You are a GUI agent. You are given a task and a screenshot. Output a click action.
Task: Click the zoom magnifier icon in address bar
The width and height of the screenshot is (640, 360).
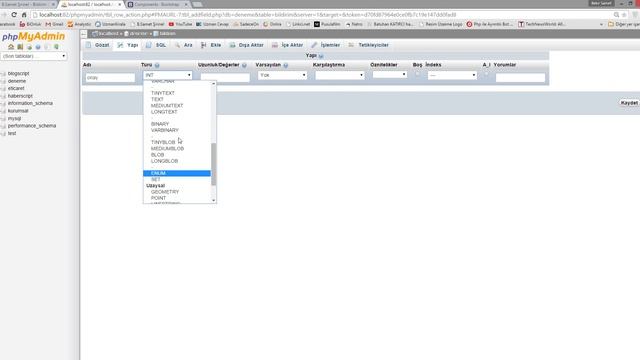tap(616, 15)
